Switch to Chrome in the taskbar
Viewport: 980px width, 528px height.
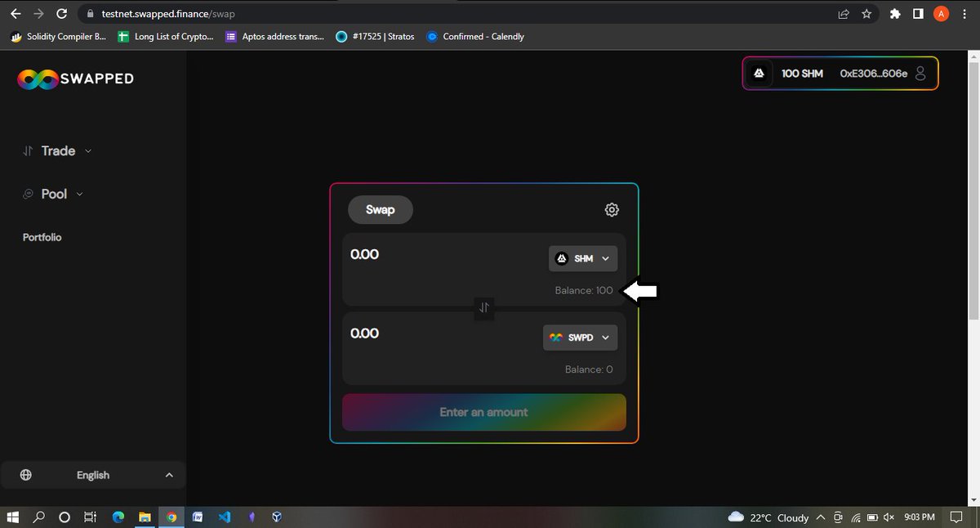click(x=171, y=517)
